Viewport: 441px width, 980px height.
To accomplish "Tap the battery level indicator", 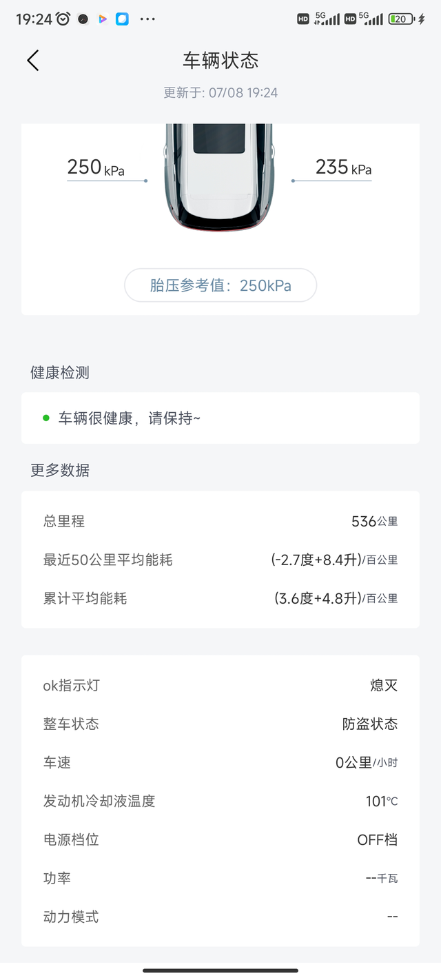I will pyautogui.click(x=400, y=19).
